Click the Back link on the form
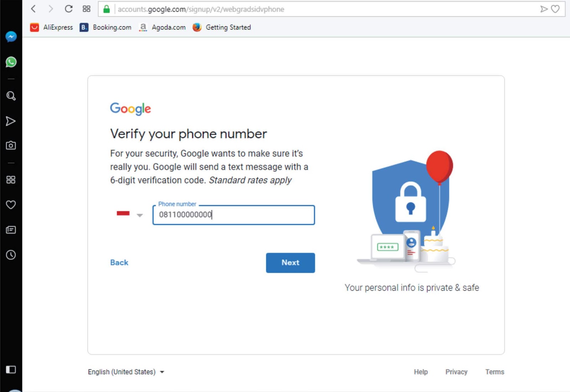The image size is (570, 392). 119,263
